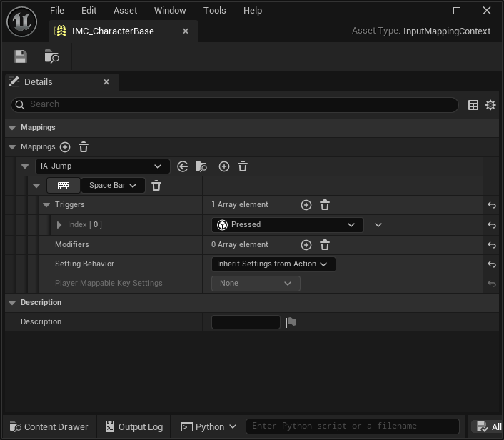Add a new element to Triggers array
The image size is (504, 440).
(306, 205)
